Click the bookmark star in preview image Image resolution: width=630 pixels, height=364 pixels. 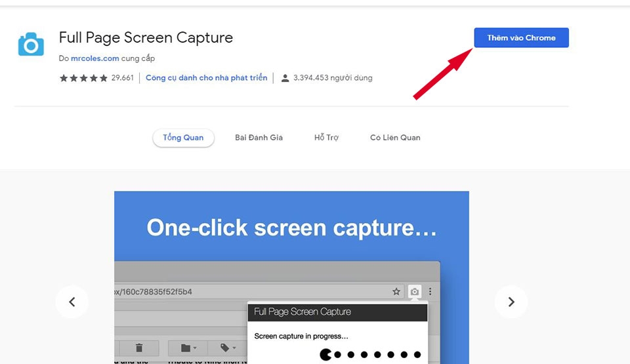pos(396,292)
